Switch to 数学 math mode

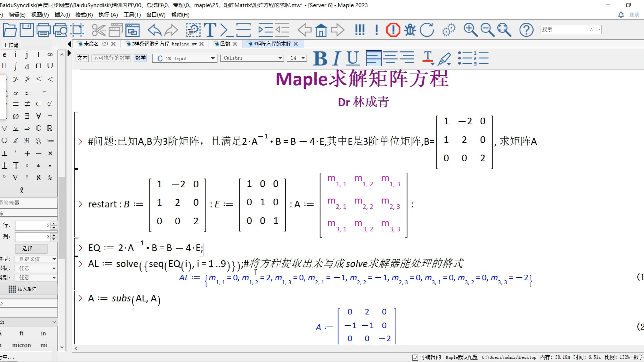140,58
